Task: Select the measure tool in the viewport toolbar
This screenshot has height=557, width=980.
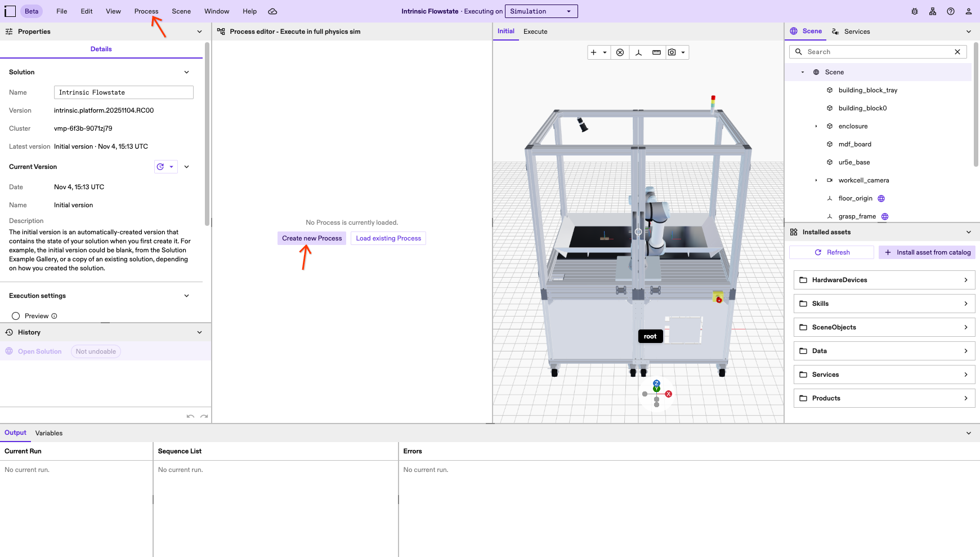Action: pos(656,52)
